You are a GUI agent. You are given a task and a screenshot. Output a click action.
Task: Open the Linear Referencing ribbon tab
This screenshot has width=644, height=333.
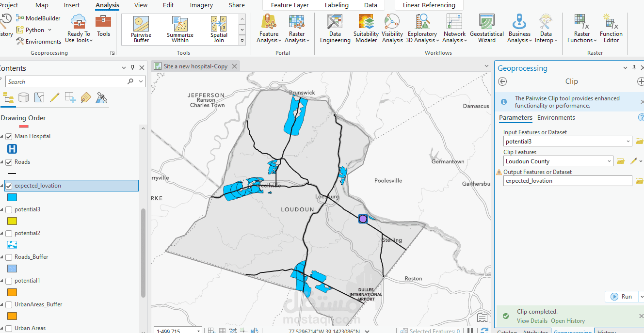[x=429, y=5]
